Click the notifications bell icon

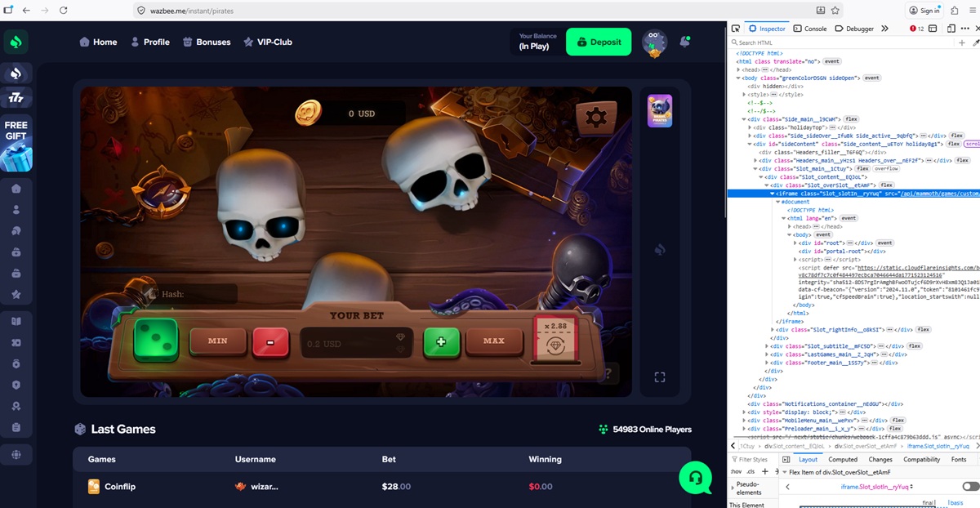pyautogui.click(x=684, y=42)
